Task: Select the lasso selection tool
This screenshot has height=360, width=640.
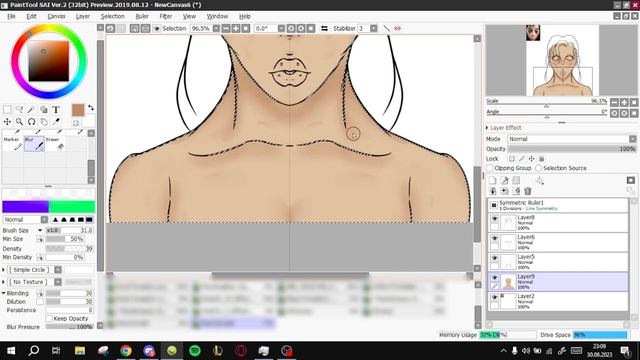Action: coord(19,109)
